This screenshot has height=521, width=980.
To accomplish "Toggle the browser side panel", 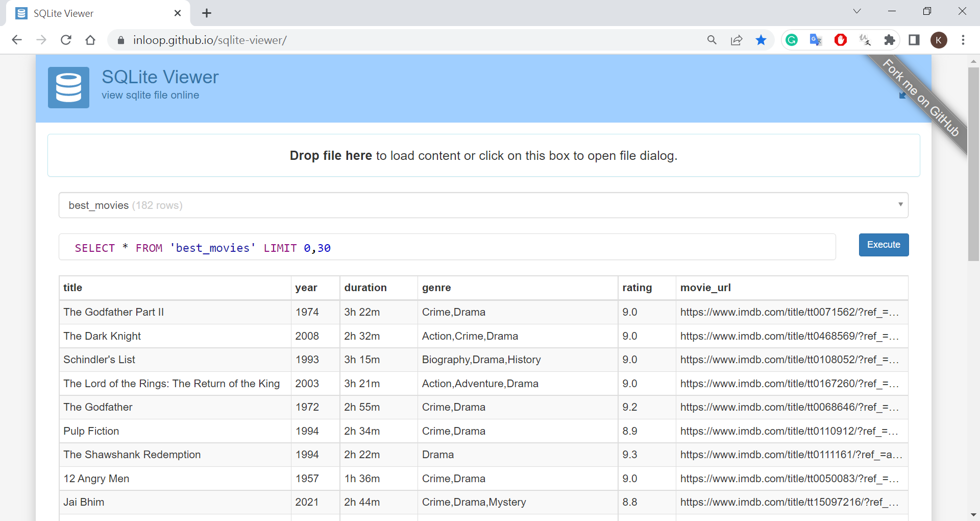I will click(914, 40).
